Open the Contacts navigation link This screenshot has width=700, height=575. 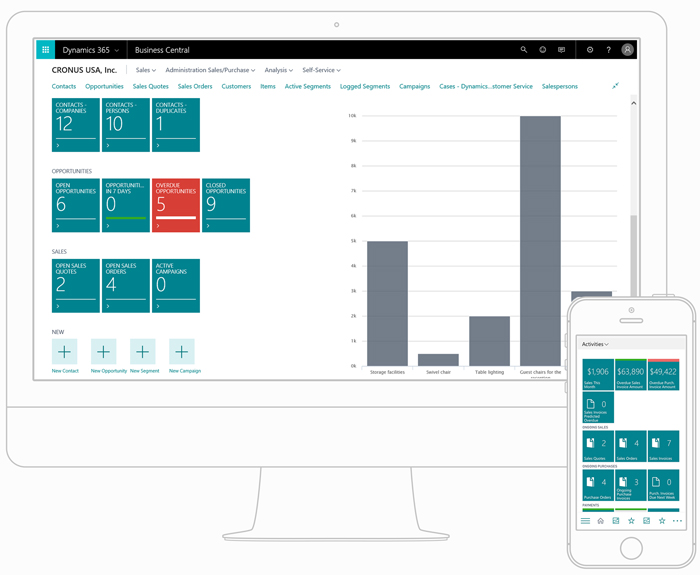point(64,86)
